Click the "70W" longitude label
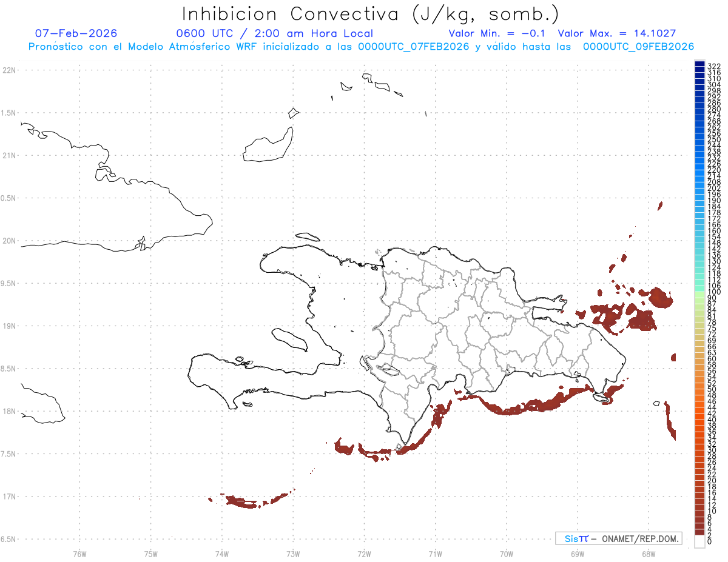728x562 pixels. click(507, 554)
